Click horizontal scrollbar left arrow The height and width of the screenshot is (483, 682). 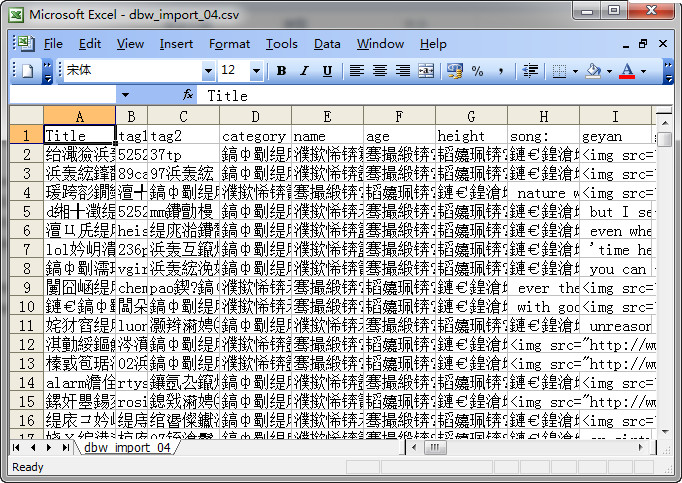coord(414,447)
